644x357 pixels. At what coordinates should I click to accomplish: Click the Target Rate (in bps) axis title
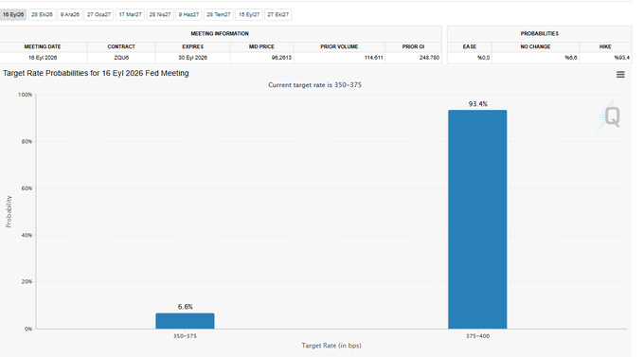click(x=331, y=346)
